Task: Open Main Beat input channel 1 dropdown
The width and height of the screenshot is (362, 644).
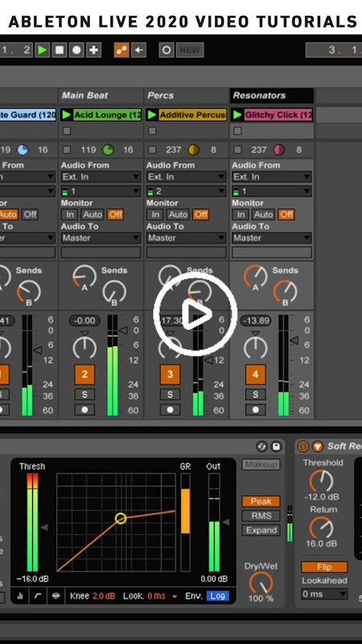Action: pos(101,192)
